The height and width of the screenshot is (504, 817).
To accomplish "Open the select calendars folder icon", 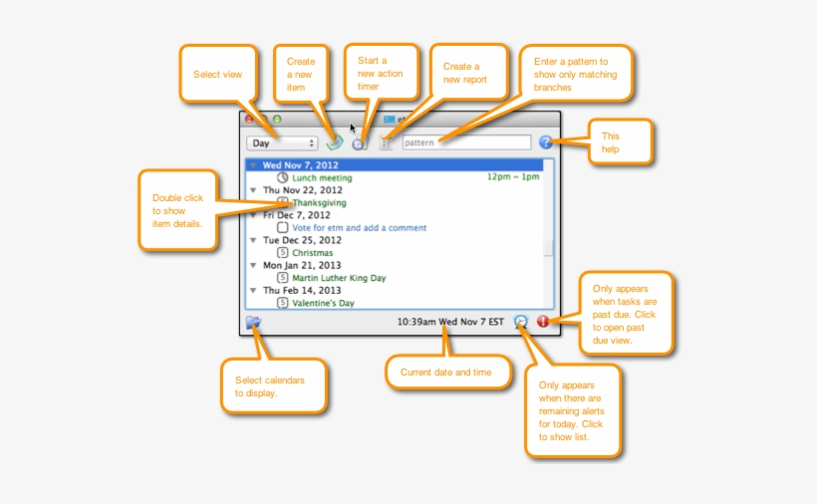I will (x=254, y=322).
